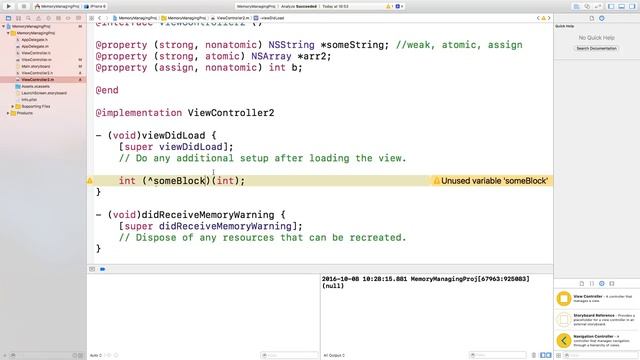Open the -viewDidLoad method jump bar menu
The width and height of the screenshot is (640, 360).
click(269, 18)
